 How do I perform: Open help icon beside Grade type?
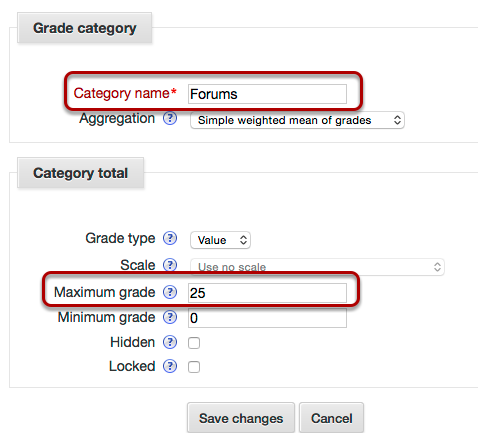pos(170,238)
